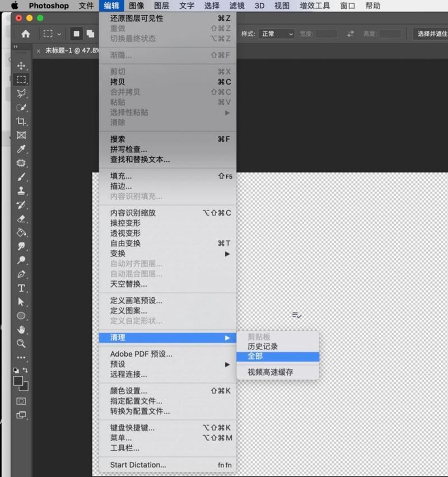Expand the 预设 submenu
Viewport: 448px width, 477px height.
[168, 364]
